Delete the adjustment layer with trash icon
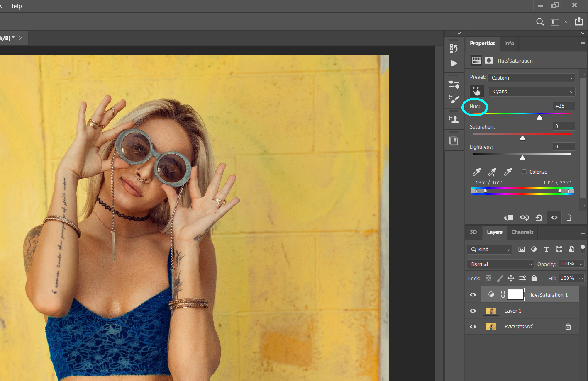Image resolution: width=588 pixels, height=381 pixels. coord(569,218)
